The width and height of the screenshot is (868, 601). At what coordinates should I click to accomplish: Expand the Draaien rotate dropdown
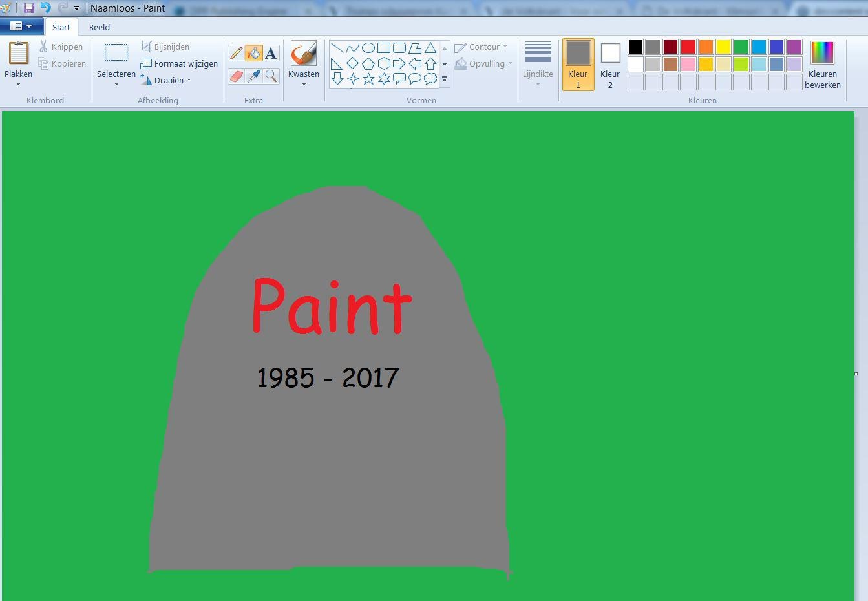tap(189, 80)
